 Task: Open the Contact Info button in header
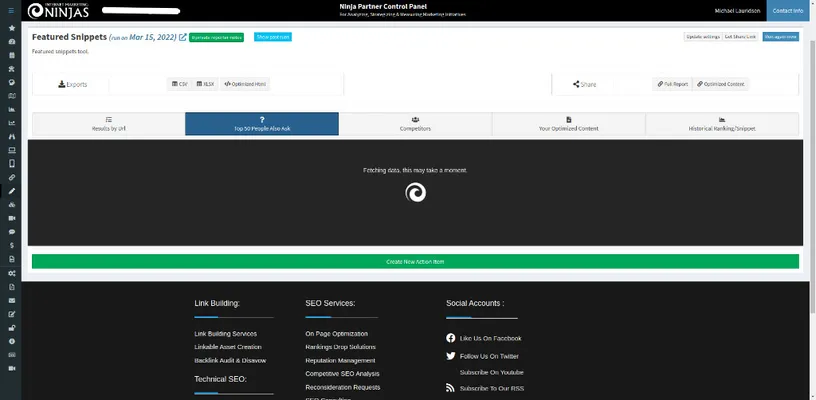click(784, 11)
